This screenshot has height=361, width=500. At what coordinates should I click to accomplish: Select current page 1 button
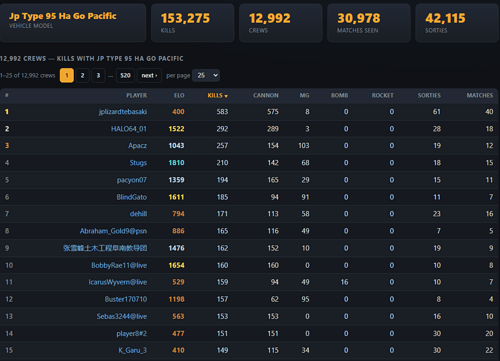(x=67, y=75)
